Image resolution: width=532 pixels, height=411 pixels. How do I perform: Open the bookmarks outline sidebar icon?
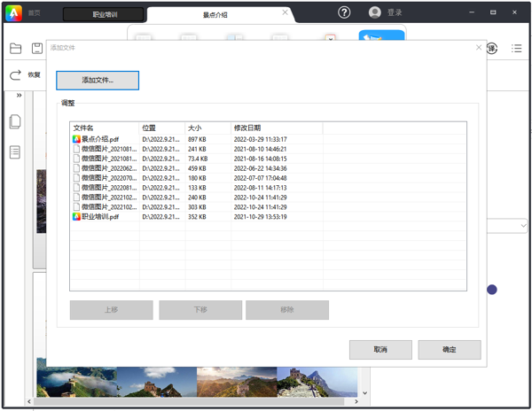(15, 152)
